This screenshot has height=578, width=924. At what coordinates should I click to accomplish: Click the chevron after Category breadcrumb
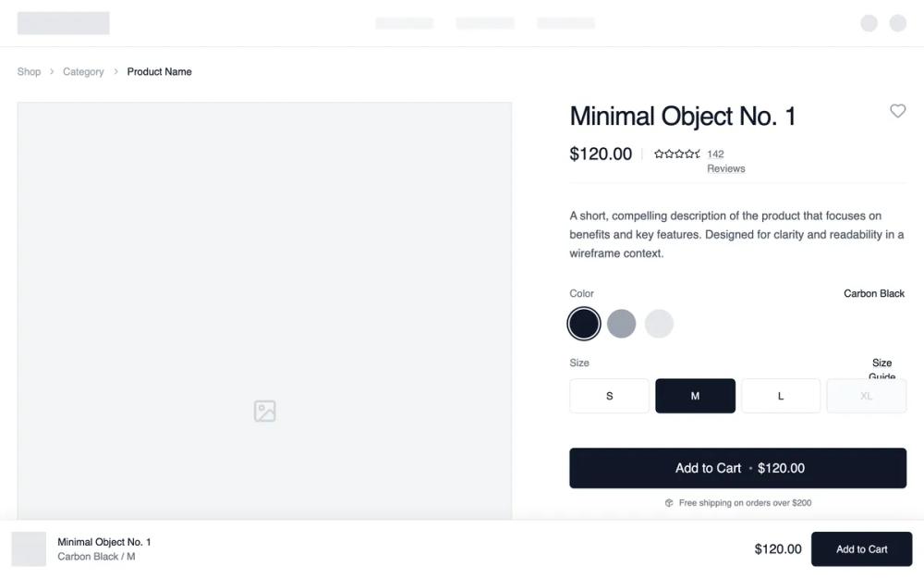click(x=115, y=71)
